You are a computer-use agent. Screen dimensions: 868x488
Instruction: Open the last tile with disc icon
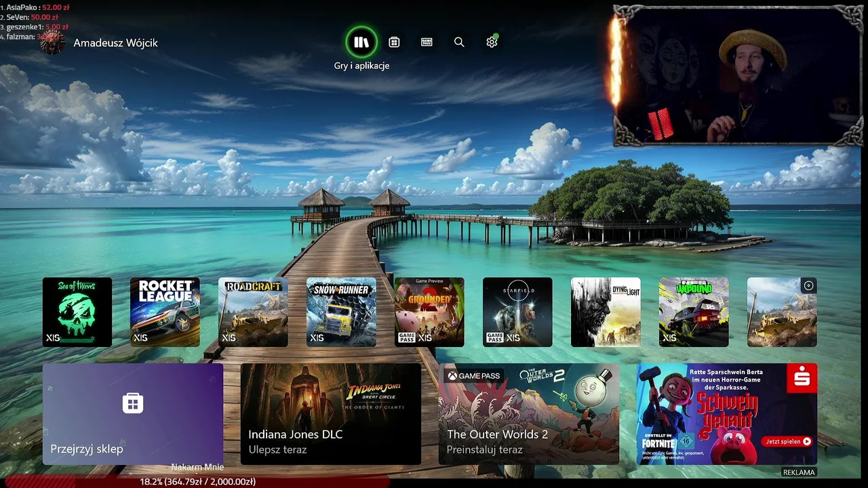point(782,312)
